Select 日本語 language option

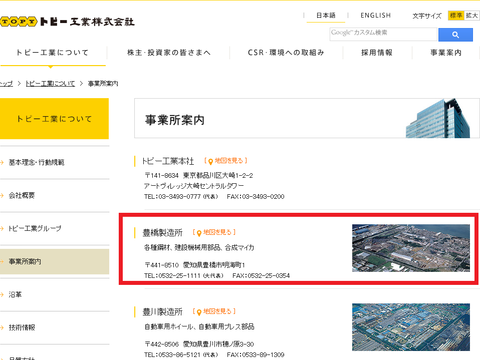326,15
